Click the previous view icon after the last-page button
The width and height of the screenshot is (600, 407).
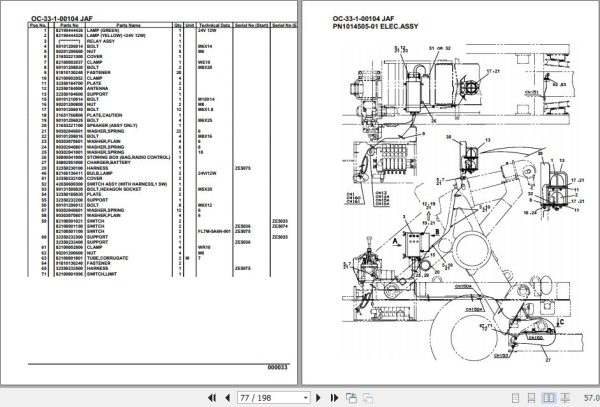(x=351, y=398)
